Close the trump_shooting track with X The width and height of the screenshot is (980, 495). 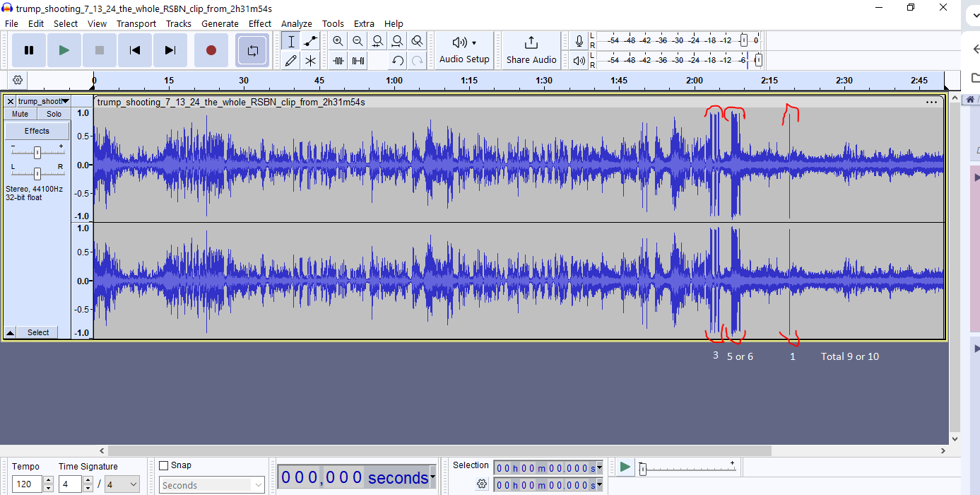pos(11,101)
